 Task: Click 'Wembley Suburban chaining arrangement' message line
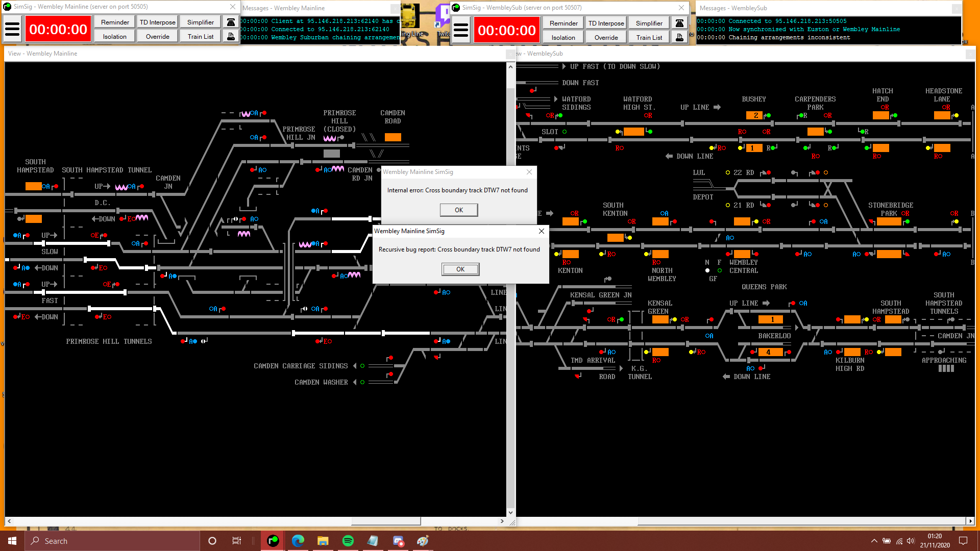pos(321,37)
